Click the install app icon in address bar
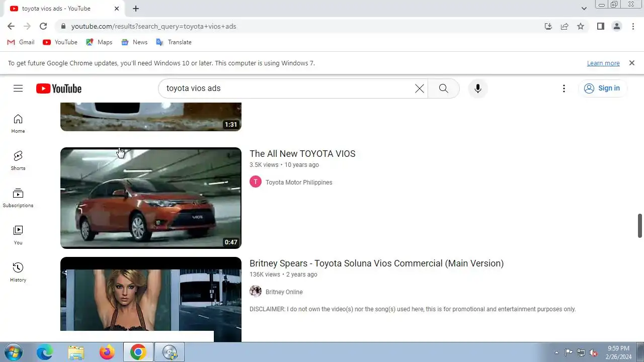644x362 pixels. [x=548, y=26]
